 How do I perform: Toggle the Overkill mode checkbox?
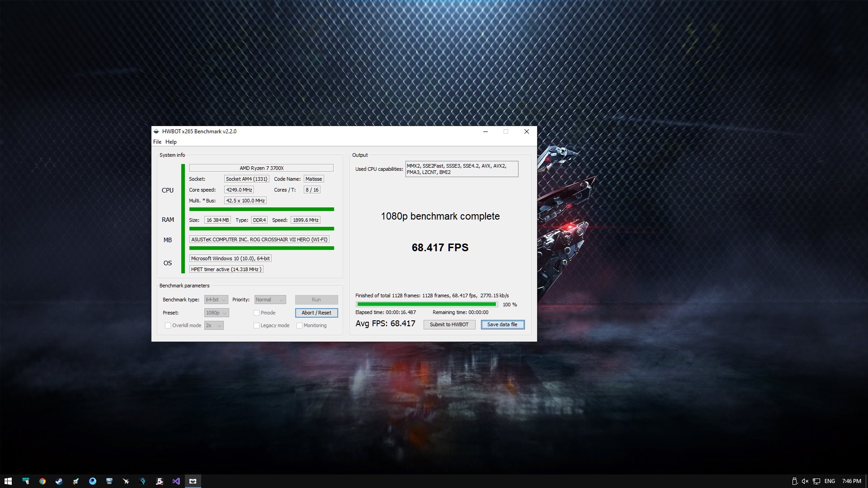[168, 325]
